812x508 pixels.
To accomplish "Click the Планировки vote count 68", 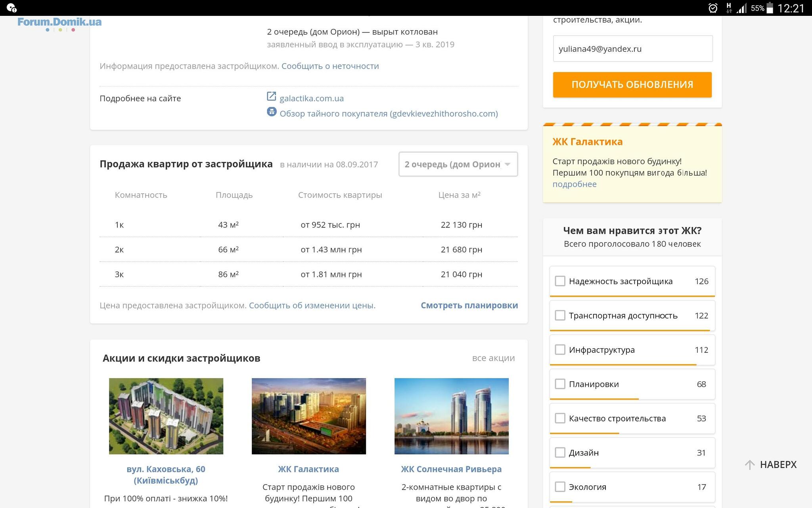I will click(x=701, y=384).
